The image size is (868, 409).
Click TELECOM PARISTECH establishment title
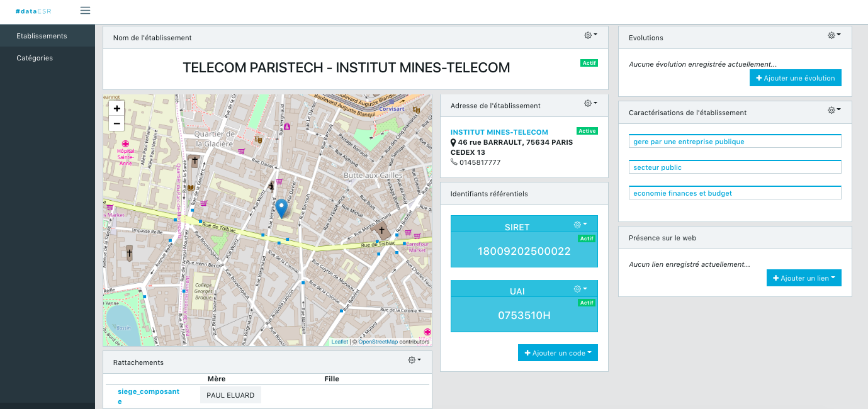(x=346, y=68)
